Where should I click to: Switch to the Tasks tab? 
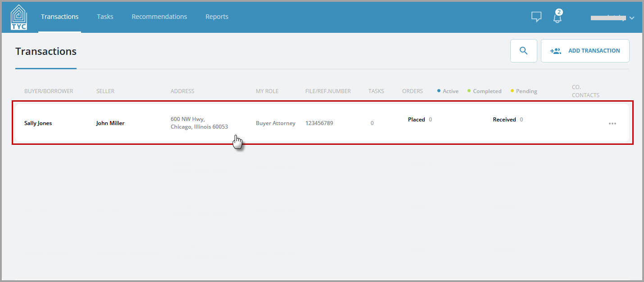(x=105, y=17)
